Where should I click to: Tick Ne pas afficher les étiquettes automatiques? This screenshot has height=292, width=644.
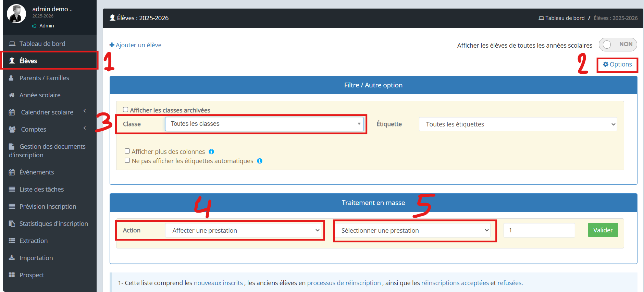[x=127, y=160]
